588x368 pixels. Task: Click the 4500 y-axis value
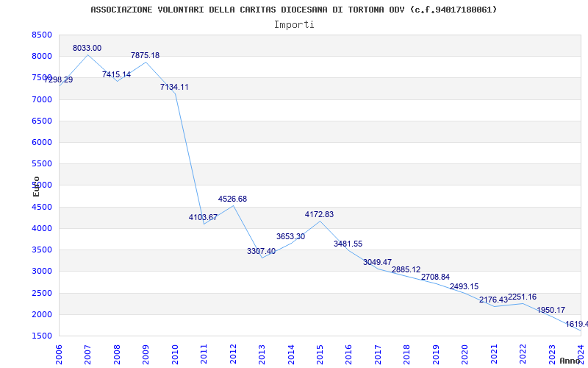(x=42, y=207)
